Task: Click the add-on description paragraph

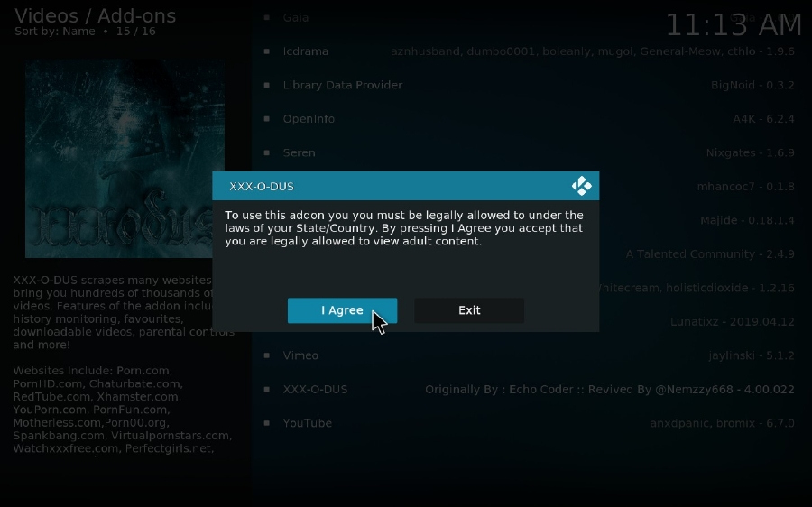Action: pyautogui.click(x=124, y=312)
